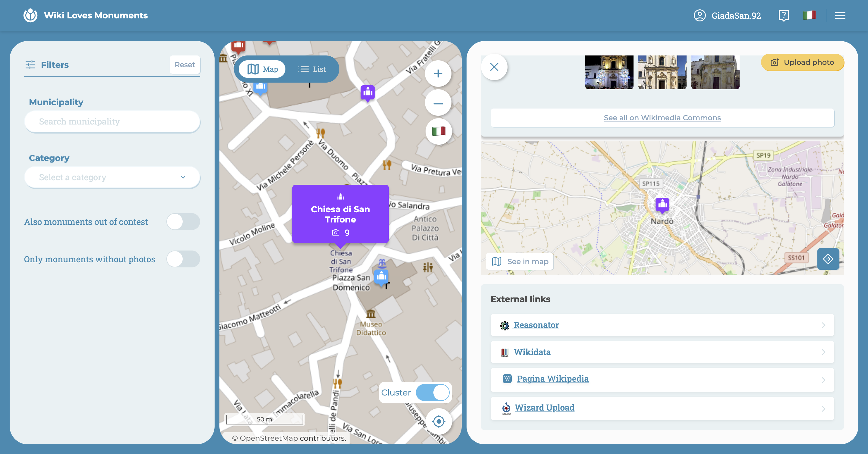The width and height of the screenshot is (868, 454).
Task: Toggle Also monuments out of contest
Action: coord(183,222)
